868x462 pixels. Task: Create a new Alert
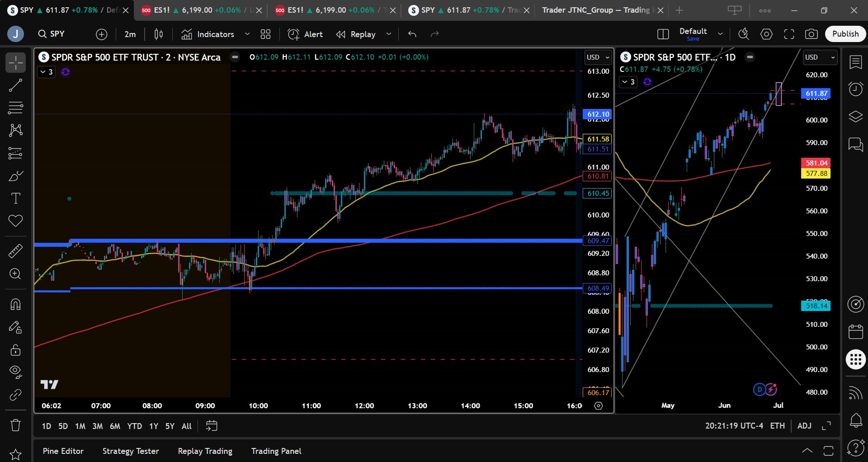pos(306,34)
